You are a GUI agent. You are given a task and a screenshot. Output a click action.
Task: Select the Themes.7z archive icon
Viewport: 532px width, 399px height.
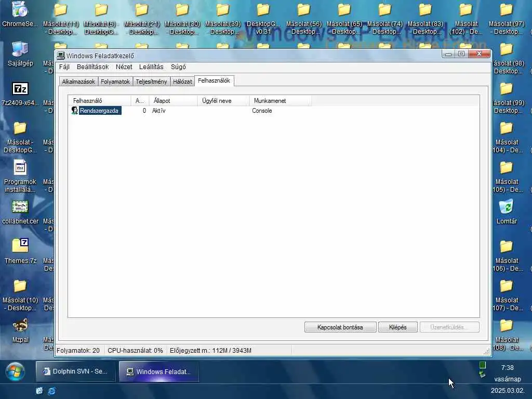[x=20, y=251]
